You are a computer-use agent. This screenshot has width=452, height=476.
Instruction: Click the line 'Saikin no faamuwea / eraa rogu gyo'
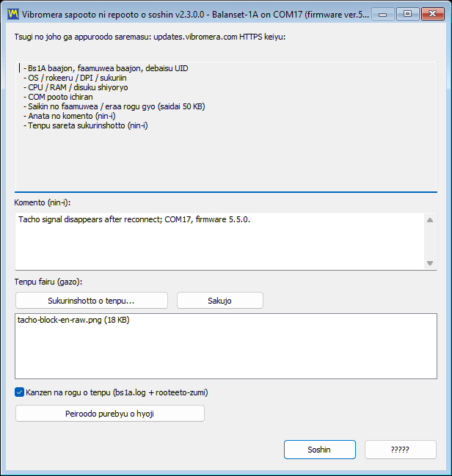pos(114,106)
